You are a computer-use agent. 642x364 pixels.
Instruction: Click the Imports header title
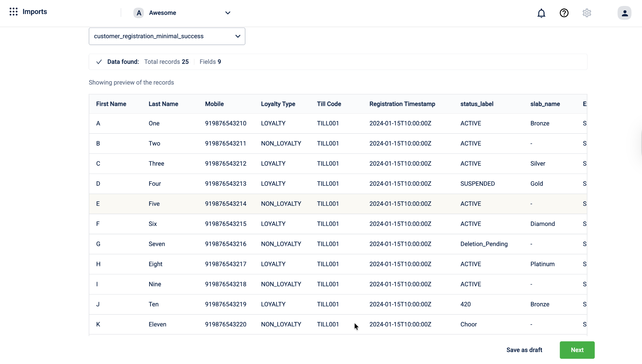coord(35,12)
